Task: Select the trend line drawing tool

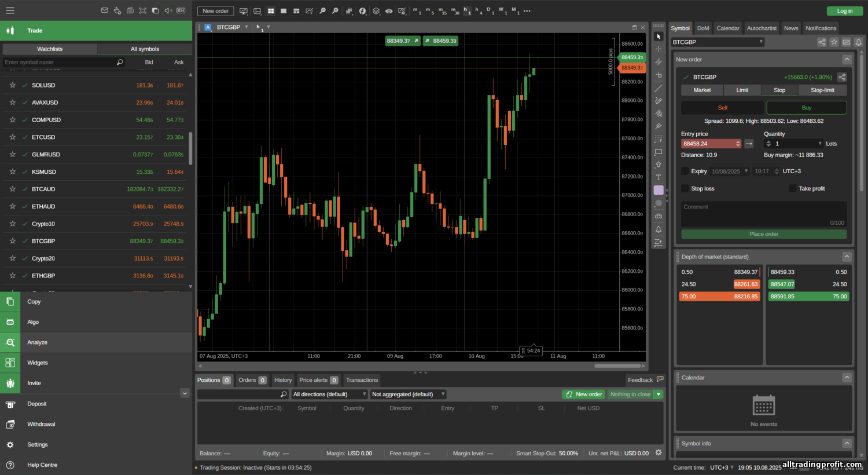Action: pos(658,88)
